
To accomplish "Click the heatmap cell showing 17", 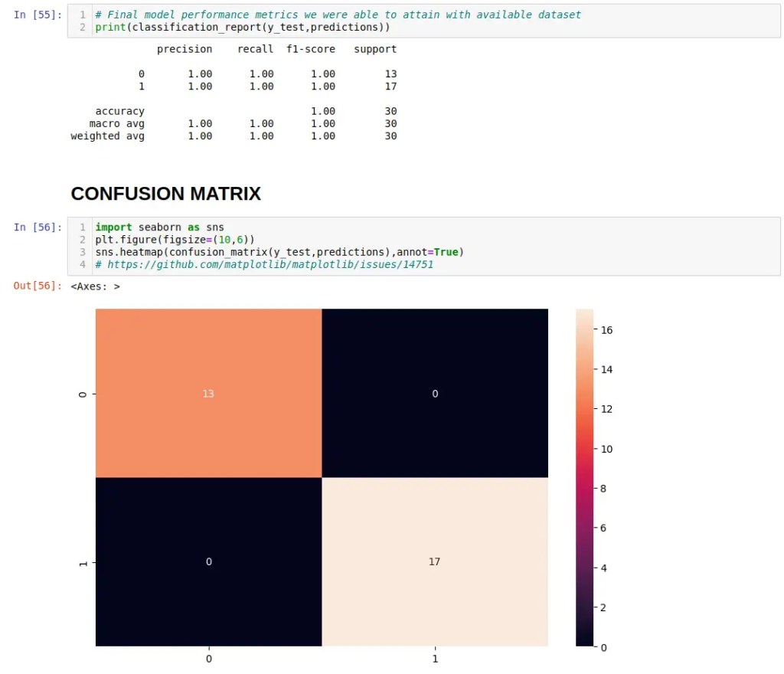I will point(434,561).
